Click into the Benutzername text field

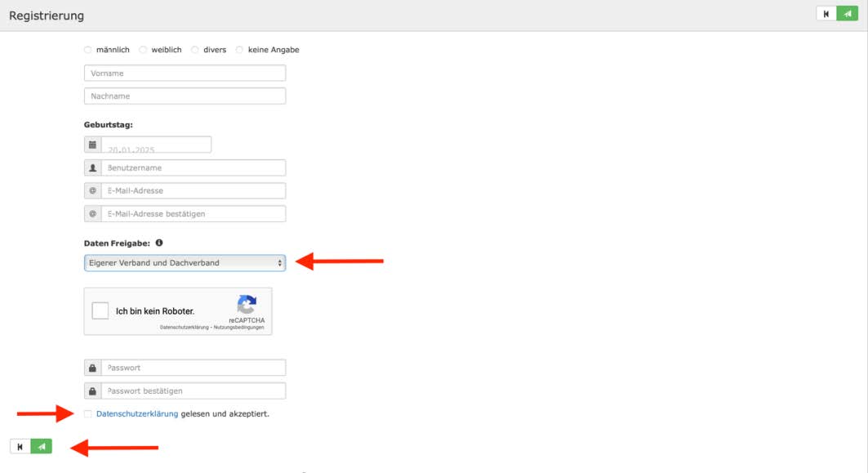pyautogui.click(x=193, y=168)
